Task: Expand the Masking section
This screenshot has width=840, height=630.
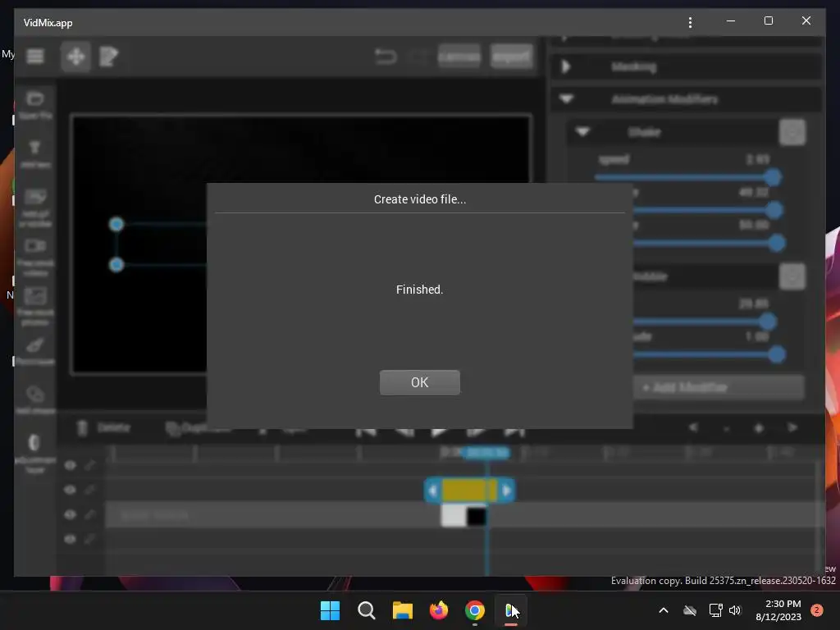Action: pos(566,66)
